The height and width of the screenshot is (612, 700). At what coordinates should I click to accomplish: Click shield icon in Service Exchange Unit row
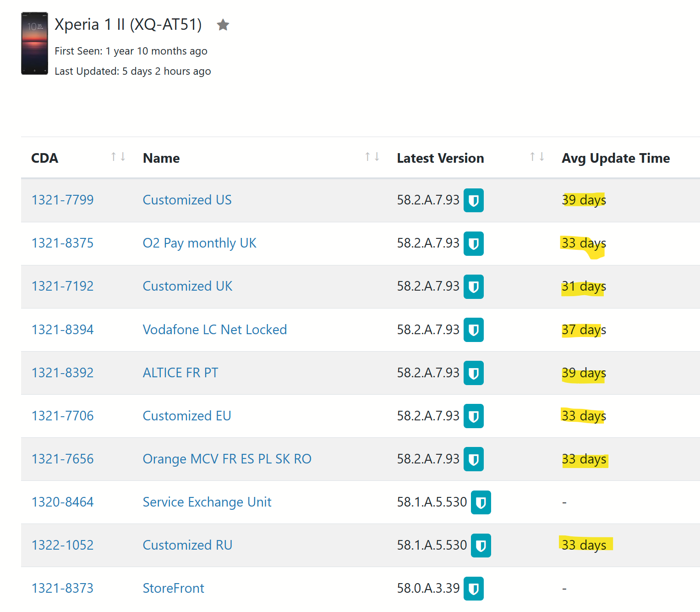coord(481,502)
